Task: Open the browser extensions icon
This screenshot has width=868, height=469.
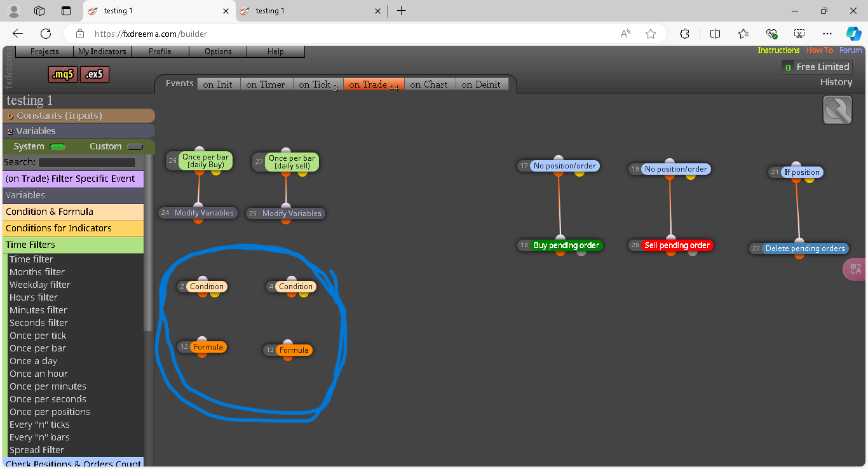Action: click(x=684, y=34)
